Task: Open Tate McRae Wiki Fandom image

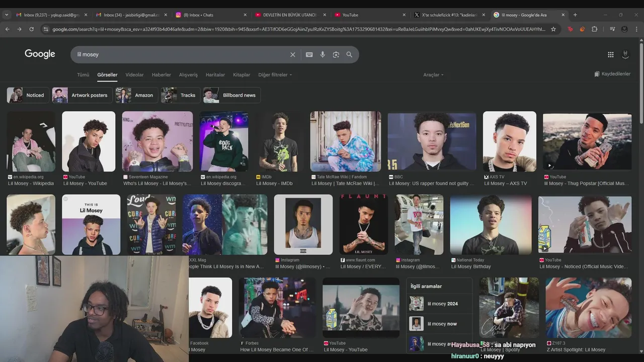Action: pos(346,142)
